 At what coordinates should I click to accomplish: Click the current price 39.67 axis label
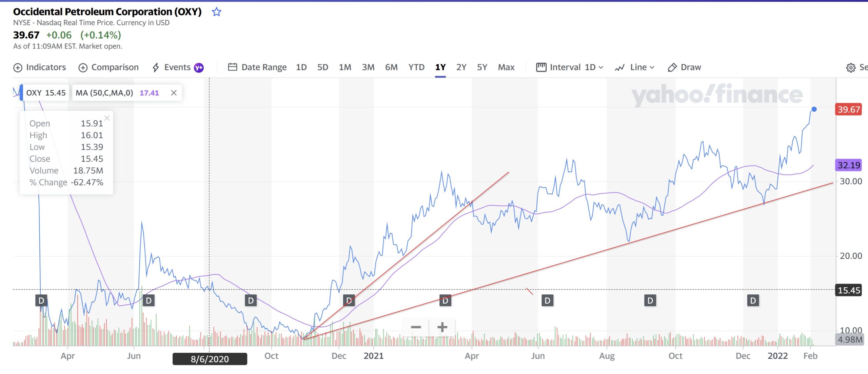click(848, 109)
